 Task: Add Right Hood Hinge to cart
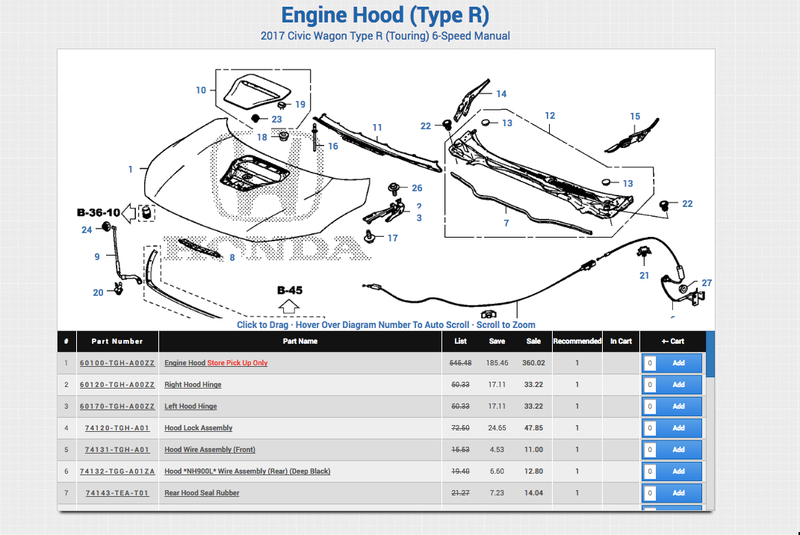point(679,385)
